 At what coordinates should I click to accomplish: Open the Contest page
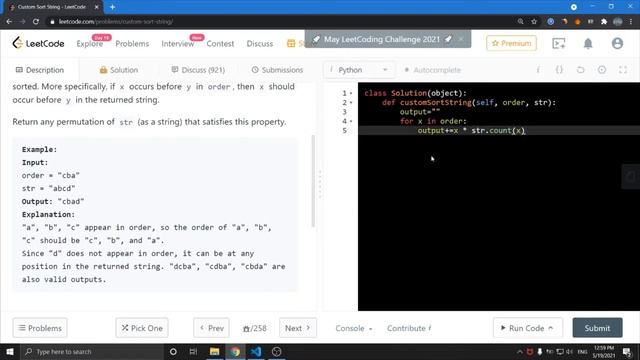(x=220, y=43)
